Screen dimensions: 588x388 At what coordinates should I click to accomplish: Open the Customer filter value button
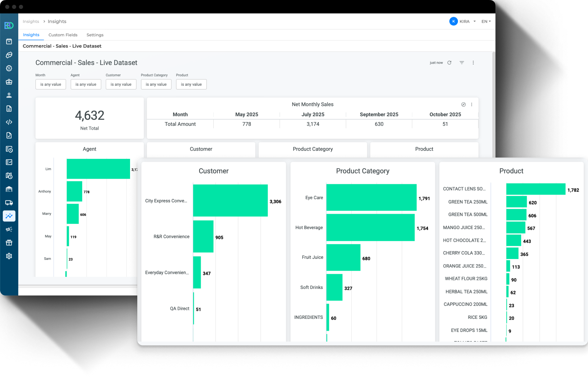pos(121,84)
